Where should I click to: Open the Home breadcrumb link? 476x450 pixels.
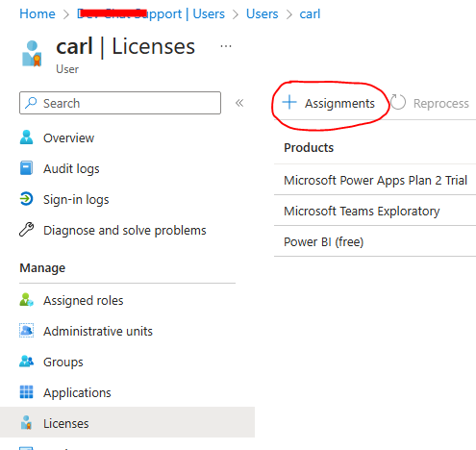click(38, 13)
